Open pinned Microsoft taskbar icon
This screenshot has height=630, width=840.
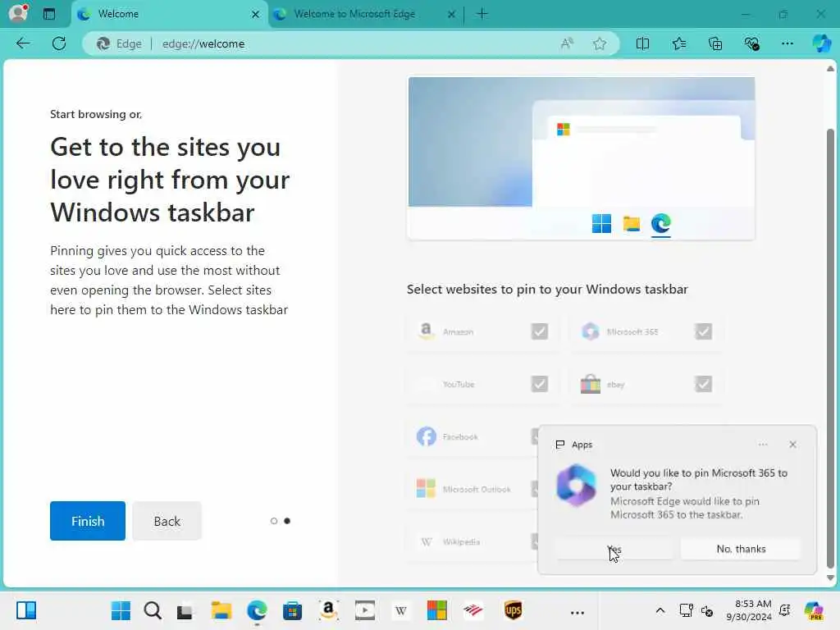click(x=437, y=610)
